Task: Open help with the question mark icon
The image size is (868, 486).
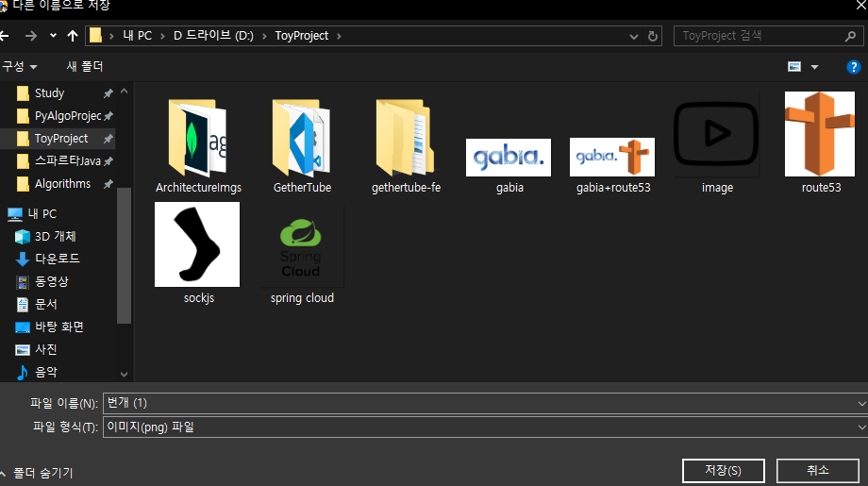Action: tap(853, 67)
